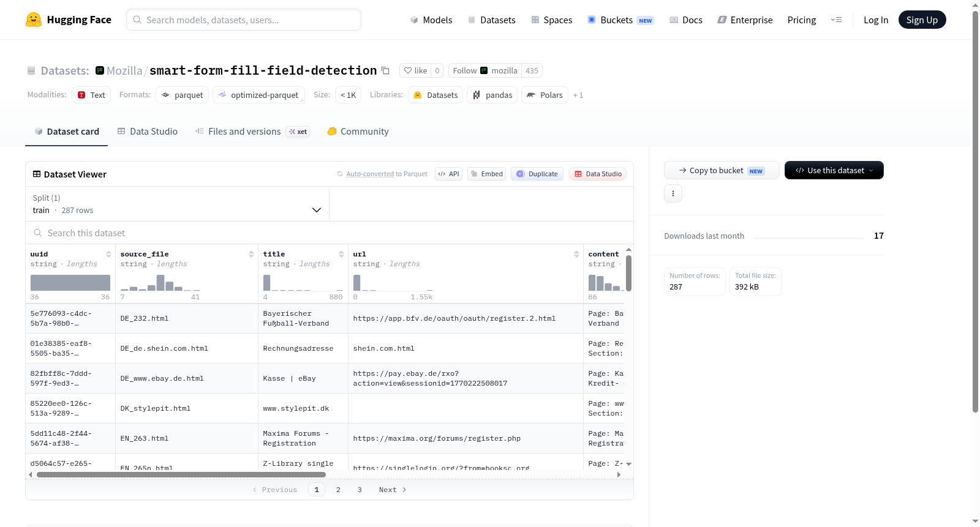Click the Next page button
The height and width of the screenshot is (527, 980).
point(393,490)
